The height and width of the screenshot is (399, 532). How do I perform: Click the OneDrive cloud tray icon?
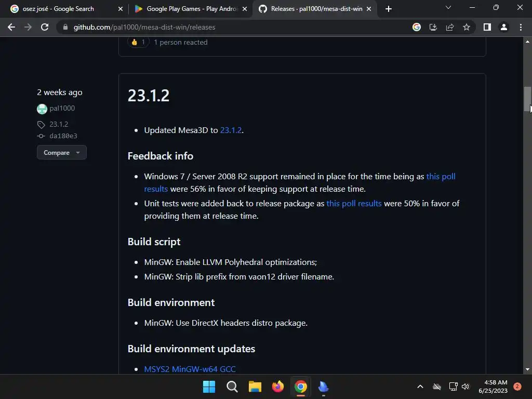[x=436, y=387]
